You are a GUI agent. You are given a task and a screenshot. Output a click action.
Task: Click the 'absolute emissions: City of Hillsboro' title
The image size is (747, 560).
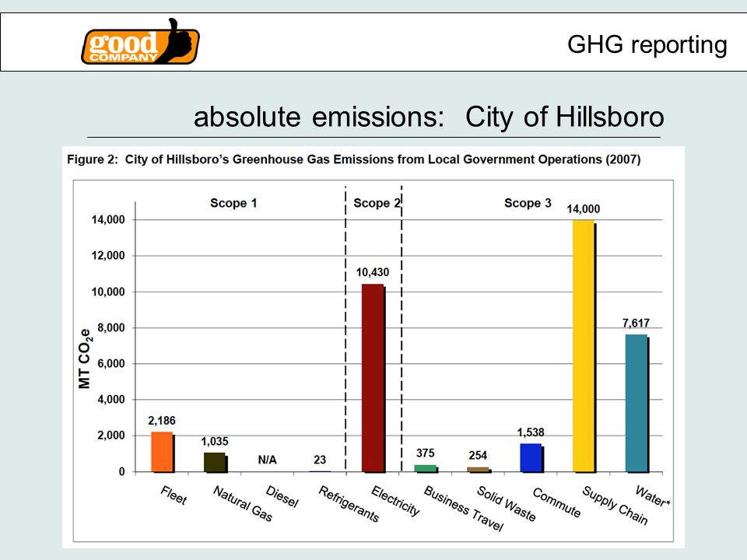pyautogui.click(x=428, y=117)
